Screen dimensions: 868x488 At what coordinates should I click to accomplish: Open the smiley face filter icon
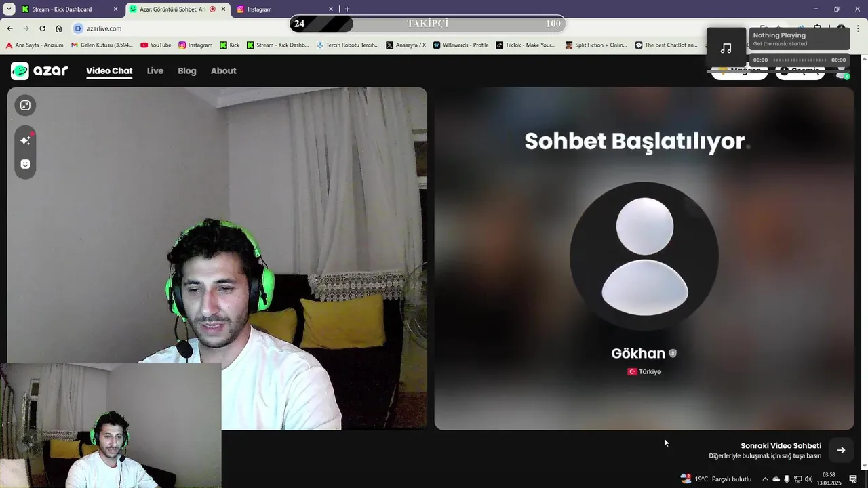tap(25, 164)
